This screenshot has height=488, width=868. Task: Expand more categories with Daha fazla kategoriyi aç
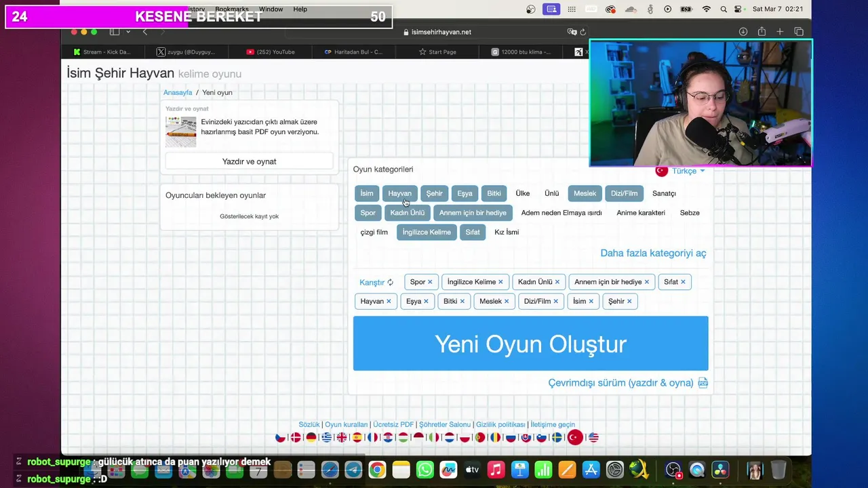(x=653, y=253)
